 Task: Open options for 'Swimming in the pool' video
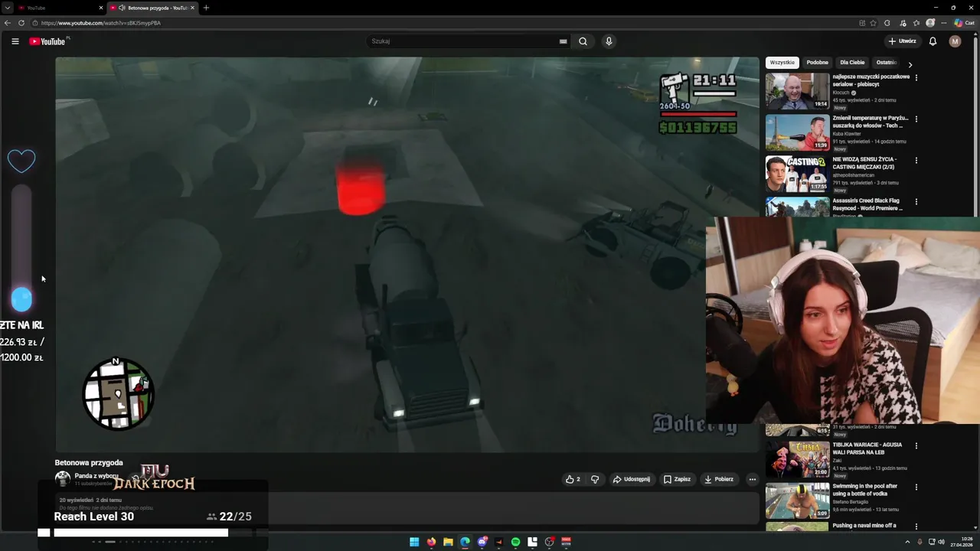pos(916,487)
